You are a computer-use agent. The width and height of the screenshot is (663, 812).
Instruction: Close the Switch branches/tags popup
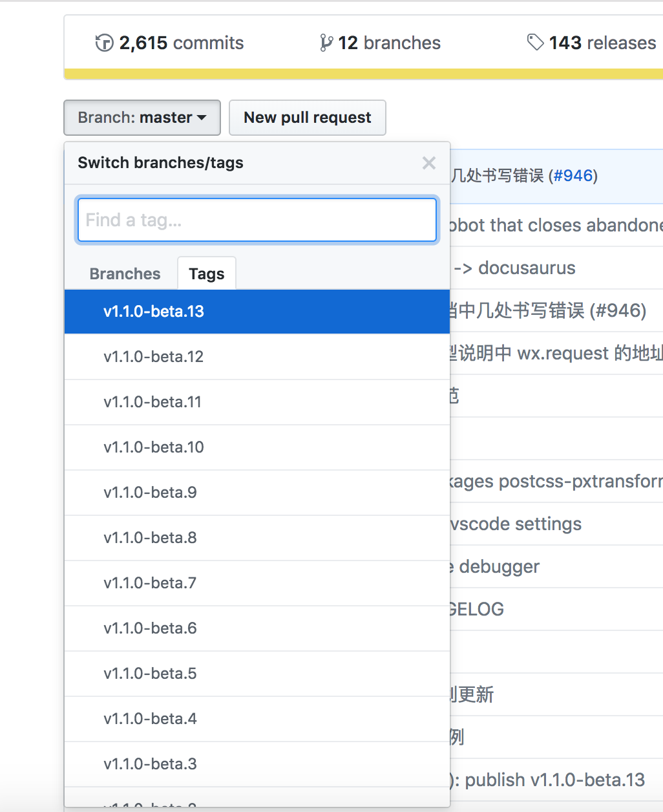pyautogui.click(x=429, y=163)
